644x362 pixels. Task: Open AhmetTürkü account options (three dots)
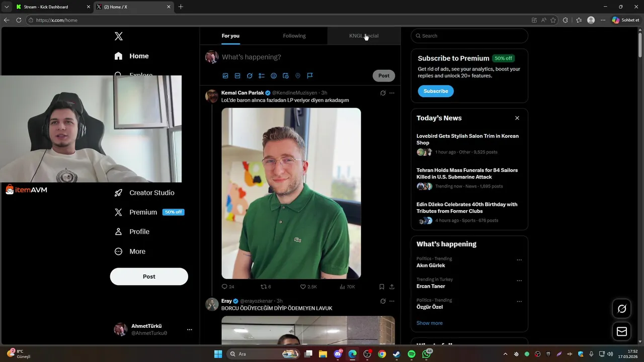tap(190, 330)
